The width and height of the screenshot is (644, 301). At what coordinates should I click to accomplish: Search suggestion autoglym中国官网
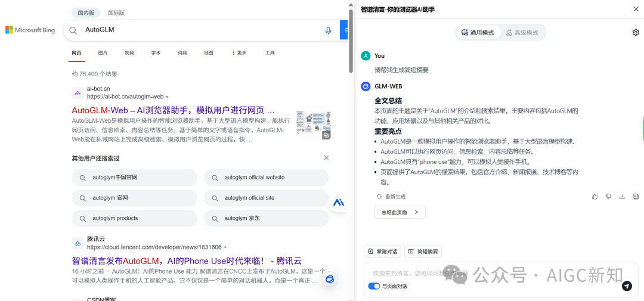click(134, 178)
